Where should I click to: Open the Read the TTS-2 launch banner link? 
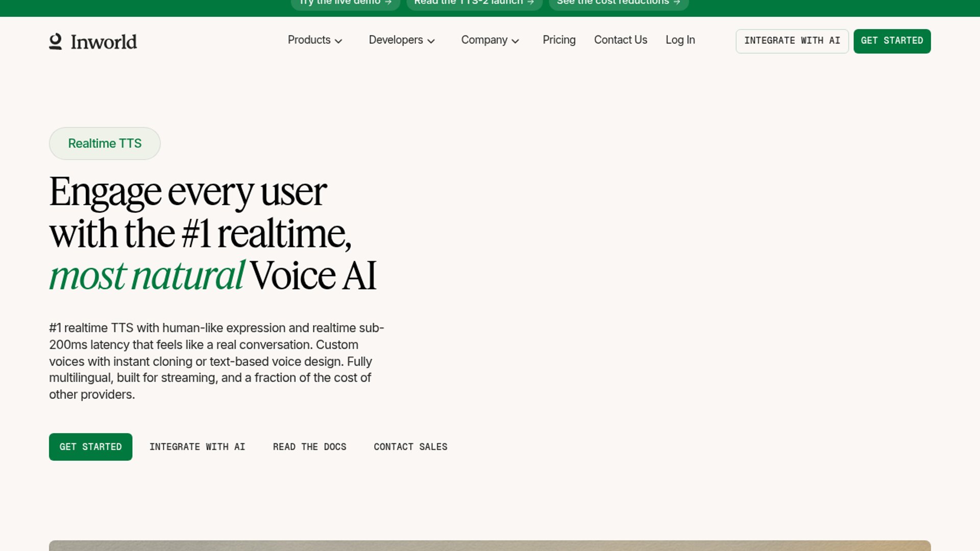pyautogui.click(x=474, y=3)
